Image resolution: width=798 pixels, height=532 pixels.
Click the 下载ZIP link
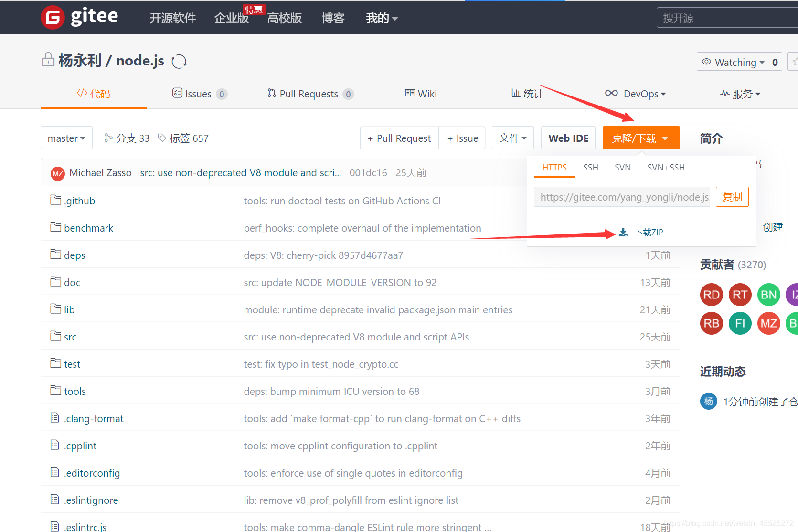pos(649,233)
